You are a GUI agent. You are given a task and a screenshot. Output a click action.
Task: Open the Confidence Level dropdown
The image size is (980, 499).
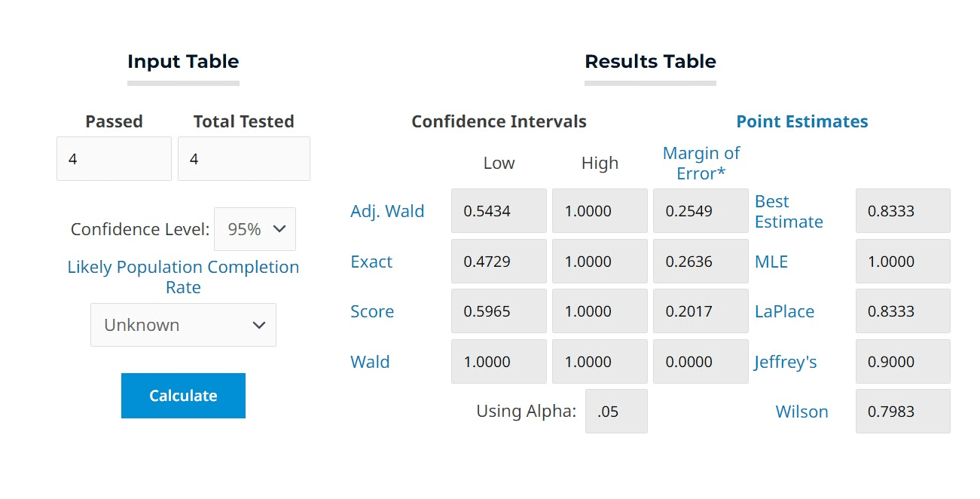point(255,229)
